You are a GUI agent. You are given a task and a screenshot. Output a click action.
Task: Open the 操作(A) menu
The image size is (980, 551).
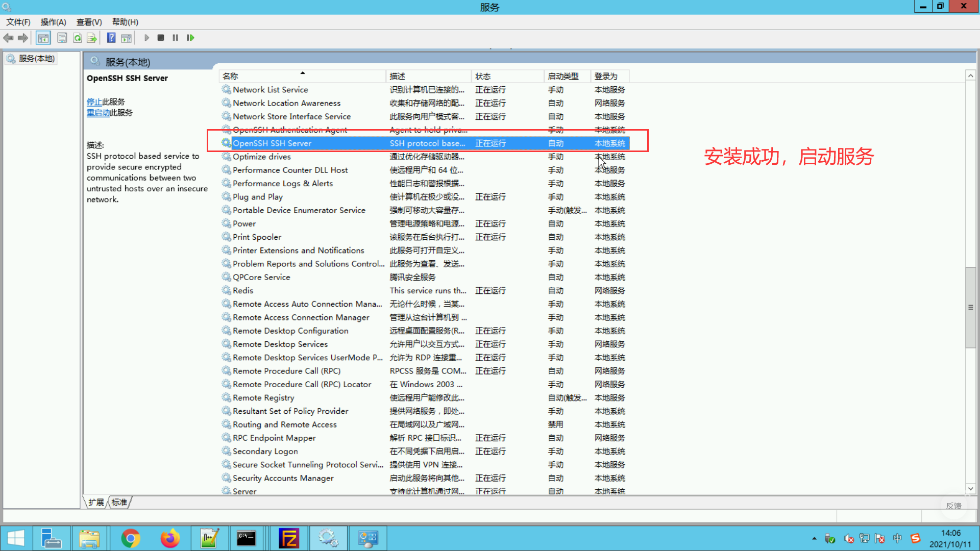pyautogui.click(x=53, y=22)
